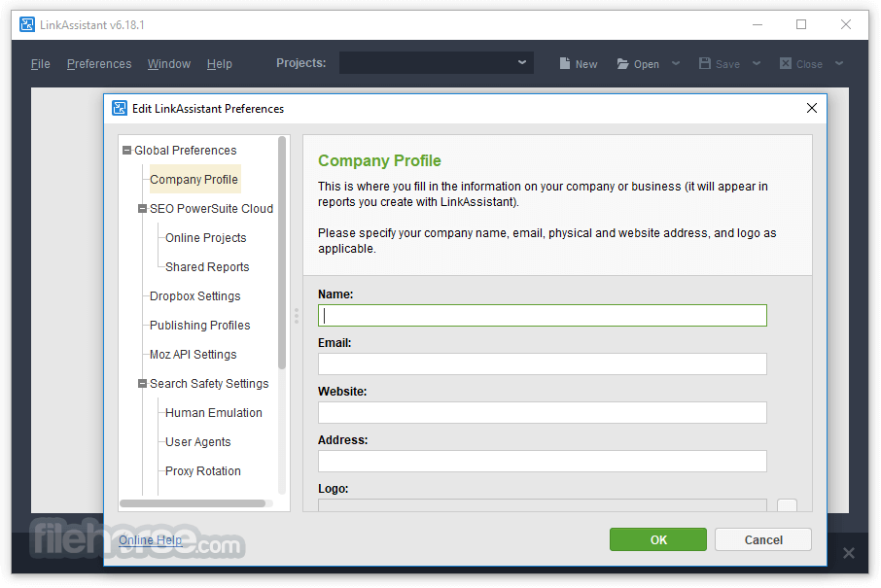
Task: Click the Close toolbar button label
Action: [x=809, y=64]
